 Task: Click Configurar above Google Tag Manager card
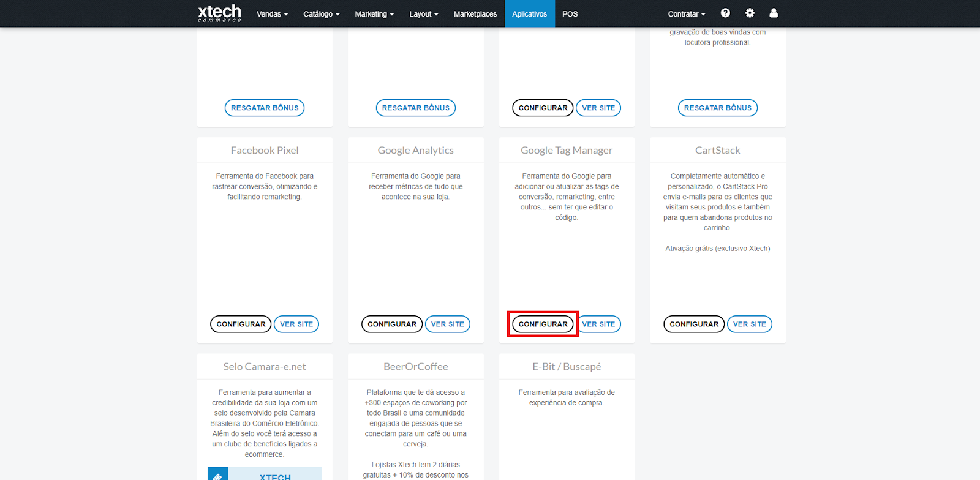543,108
